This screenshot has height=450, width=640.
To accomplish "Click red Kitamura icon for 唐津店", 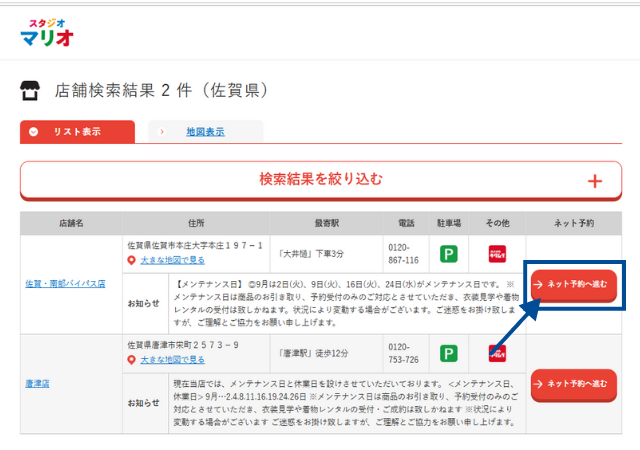I will 497,354.
